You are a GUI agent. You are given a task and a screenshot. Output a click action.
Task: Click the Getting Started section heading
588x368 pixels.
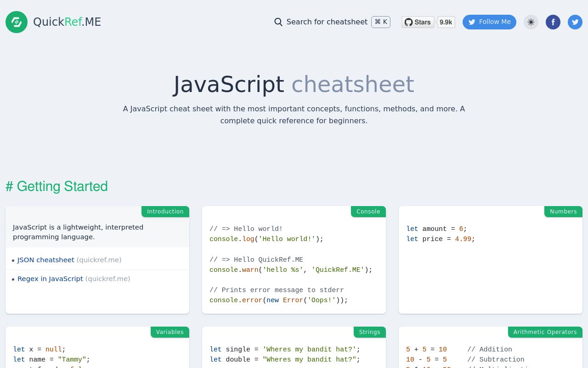(57, 186)
